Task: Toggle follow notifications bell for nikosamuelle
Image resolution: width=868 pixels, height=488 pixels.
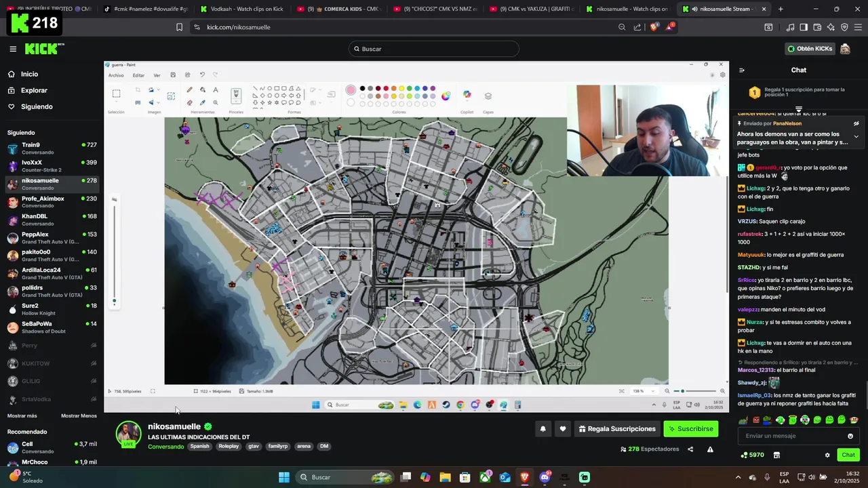Action: click(542, 428)
